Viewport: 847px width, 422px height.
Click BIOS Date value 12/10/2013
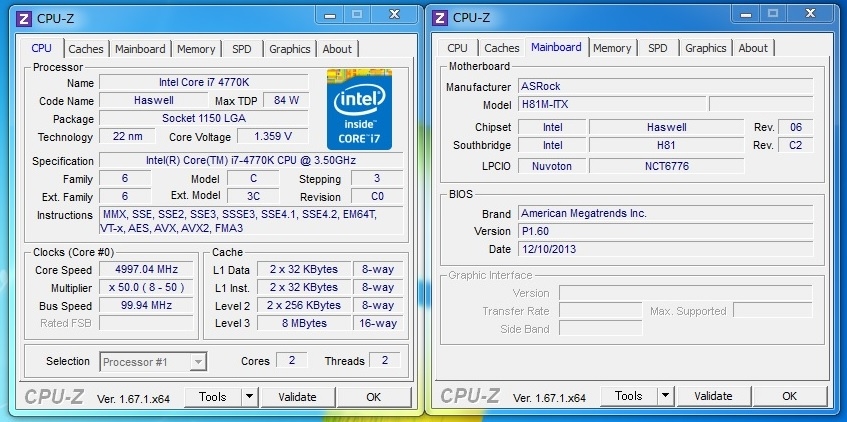point(666,249)
